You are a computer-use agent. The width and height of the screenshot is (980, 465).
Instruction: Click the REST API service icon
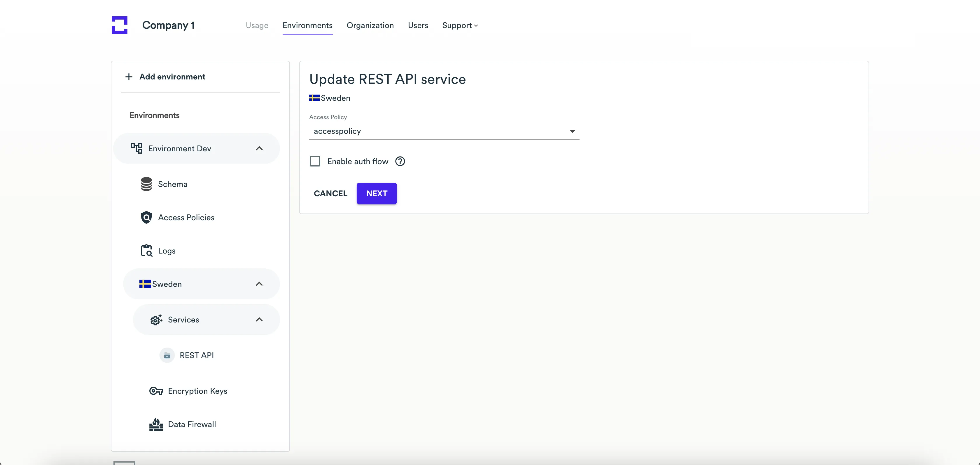tap(167, 355)
